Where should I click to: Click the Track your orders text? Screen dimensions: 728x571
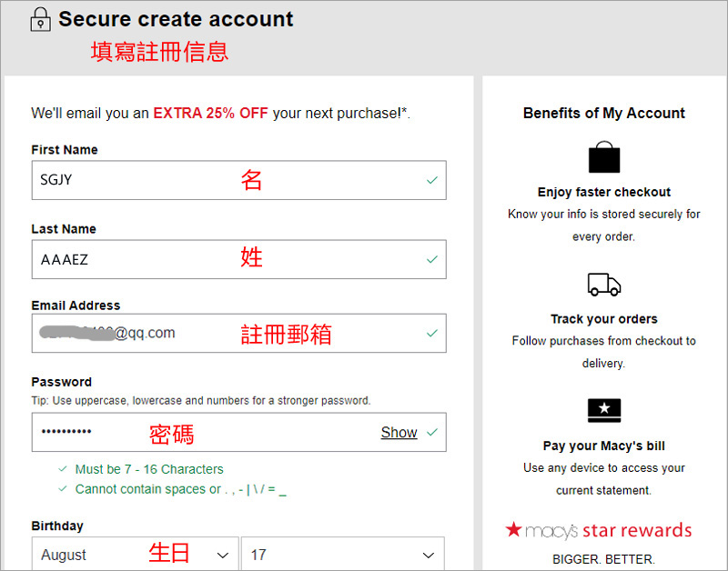tap(603, 318)
